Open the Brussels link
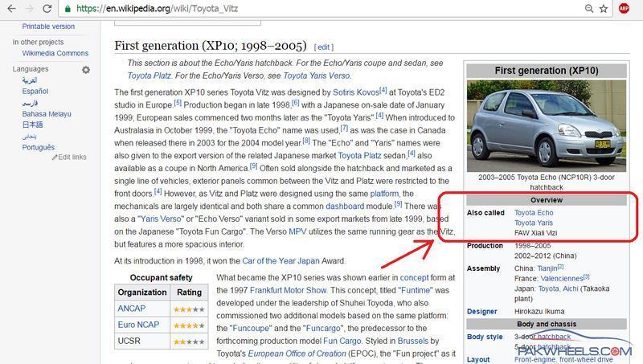Screen dimensions: 643x364 pyautogui.click(x=413, y=341)
